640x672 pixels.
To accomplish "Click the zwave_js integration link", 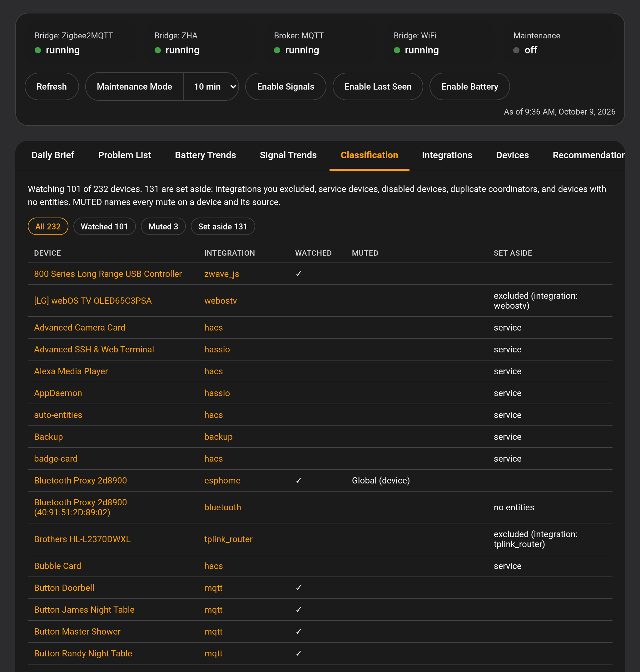I will pyautogui.click(x=222, y=274).
